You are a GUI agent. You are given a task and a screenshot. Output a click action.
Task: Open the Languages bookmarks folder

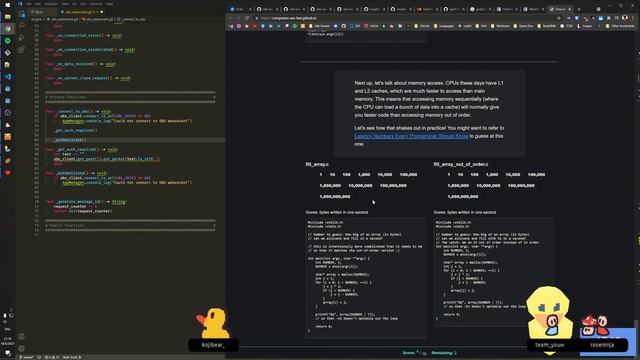[x=443, y=26]
